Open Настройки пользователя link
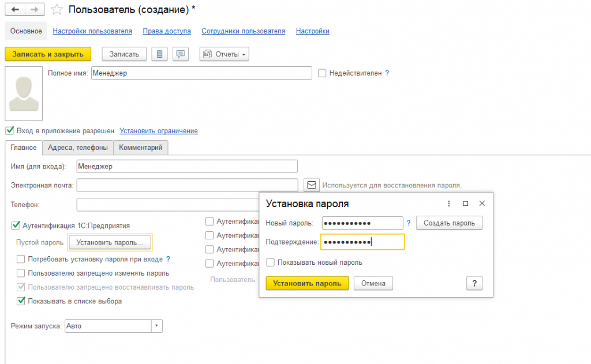 point(92,31)
